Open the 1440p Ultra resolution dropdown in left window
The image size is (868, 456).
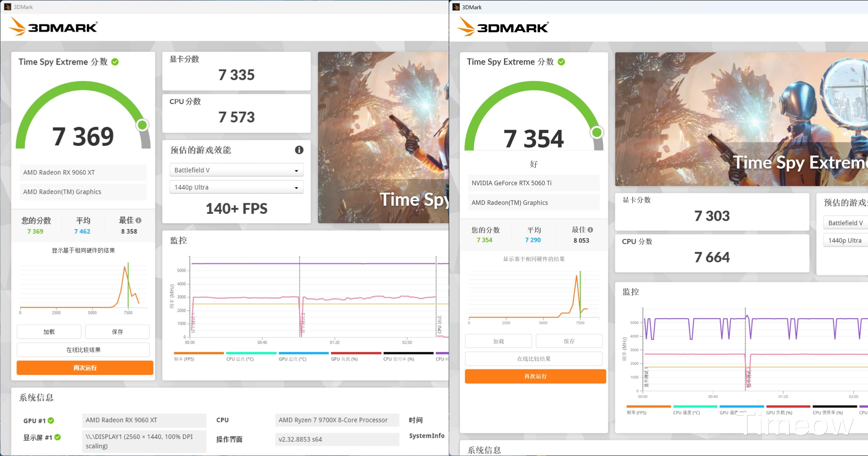pos(236,187)
